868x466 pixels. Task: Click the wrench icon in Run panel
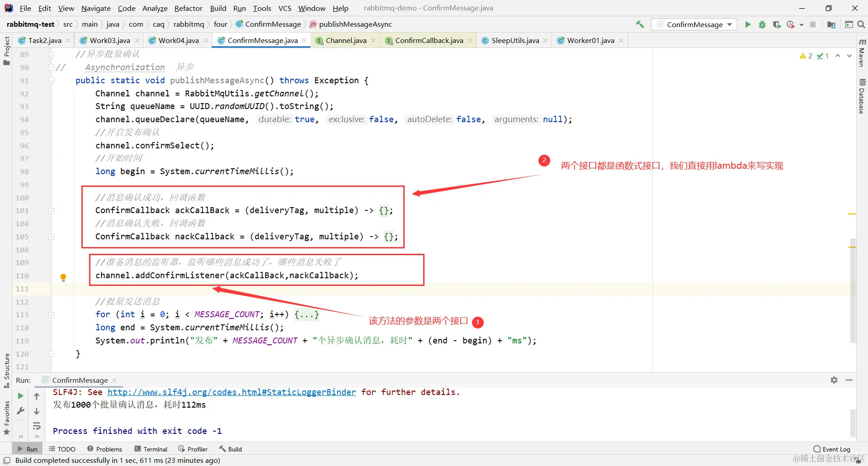tap(20, 411)
